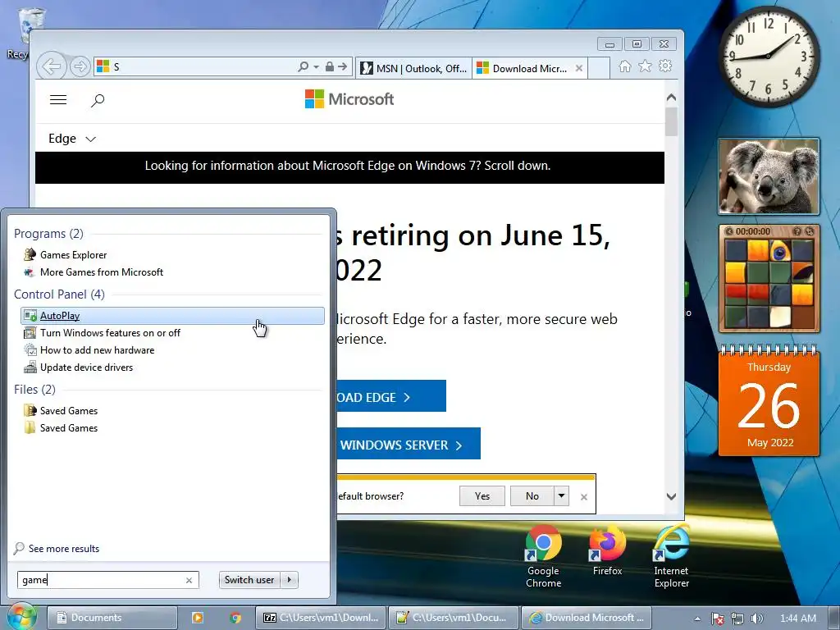Click the page scrollbar up arrow
Viewport: 840px width, 630px height.
click(671, 98)
